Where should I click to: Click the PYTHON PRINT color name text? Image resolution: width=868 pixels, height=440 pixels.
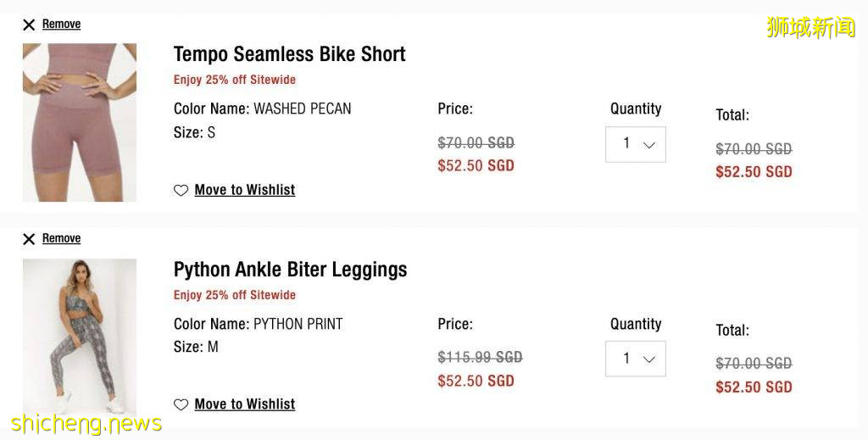pos(298,324)
